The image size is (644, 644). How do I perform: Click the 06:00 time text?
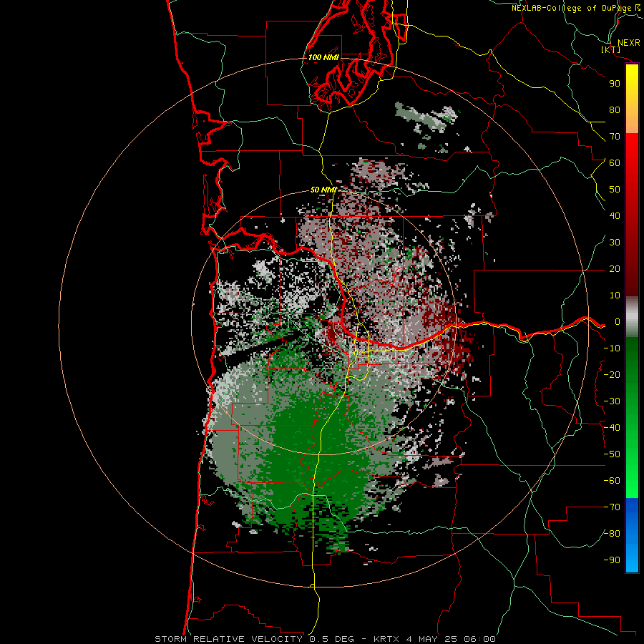pyautogui.click(x=479, y=639)
